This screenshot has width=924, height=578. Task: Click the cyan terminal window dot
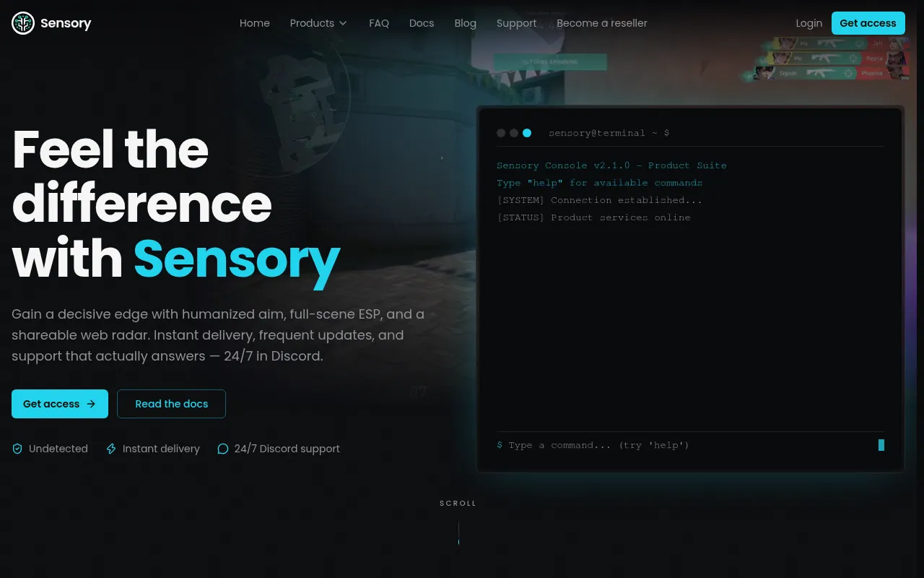527,133
